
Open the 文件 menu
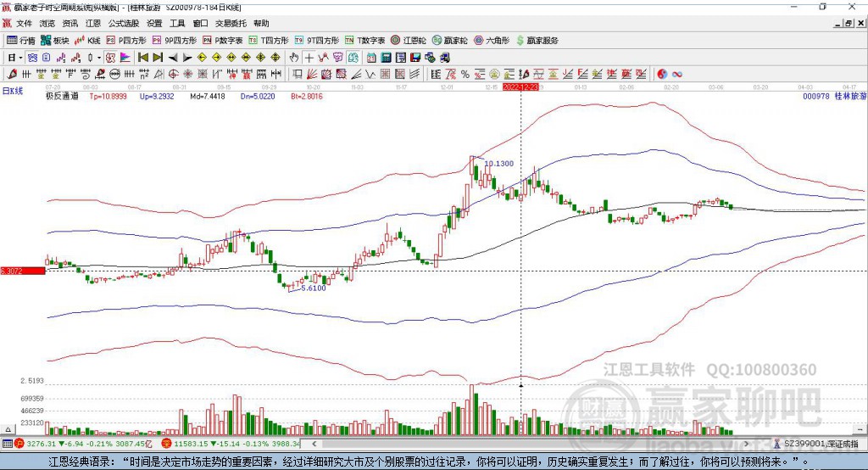(x=25, y=23)
